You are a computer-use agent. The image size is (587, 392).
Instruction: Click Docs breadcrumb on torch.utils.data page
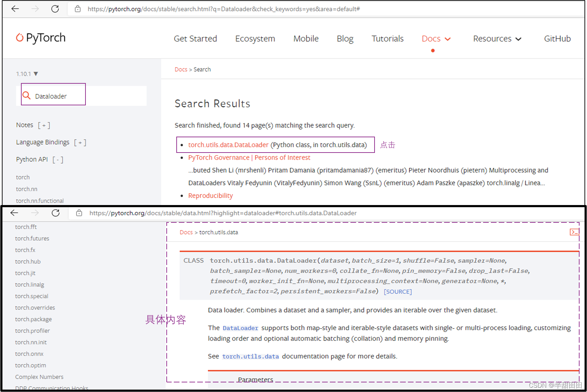(x=186, y=232)
